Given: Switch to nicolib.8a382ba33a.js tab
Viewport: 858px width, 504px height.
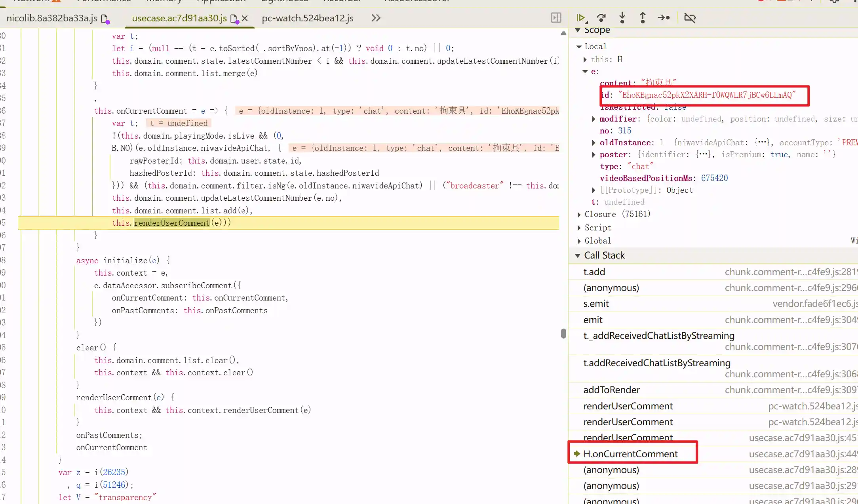Looking at the screenshot, I should 52,18.
